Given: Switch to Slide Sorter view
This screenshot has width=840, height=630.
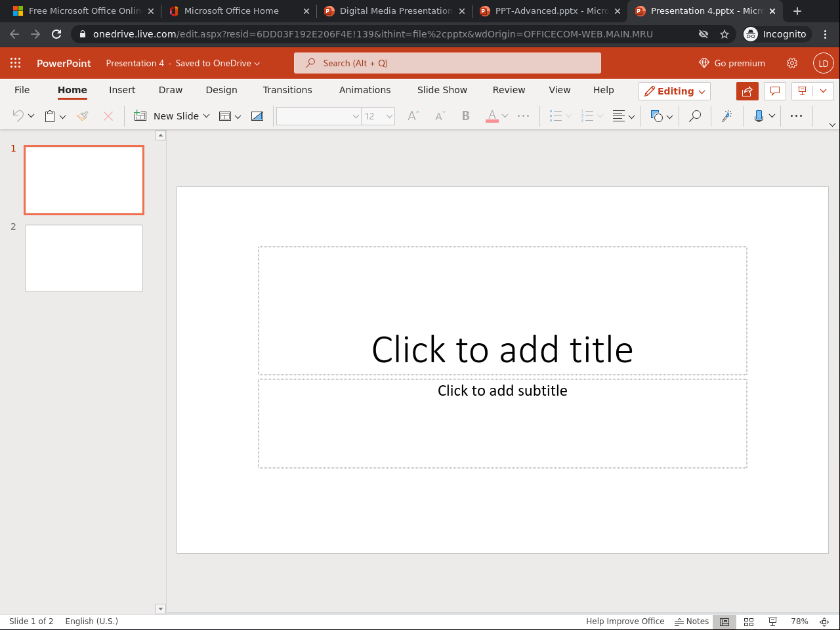Looking at the screenshot, I should point(749,621).
